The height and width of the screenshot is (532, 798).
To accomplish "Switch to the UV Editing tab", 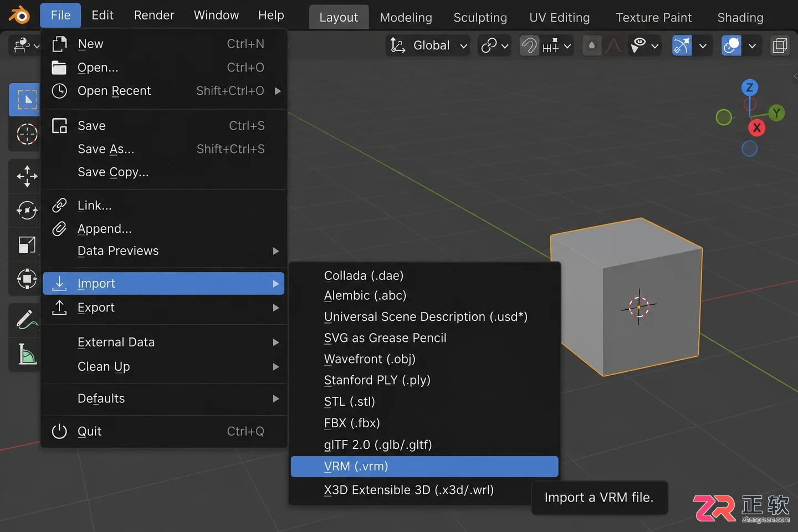I will pos(559,18).
